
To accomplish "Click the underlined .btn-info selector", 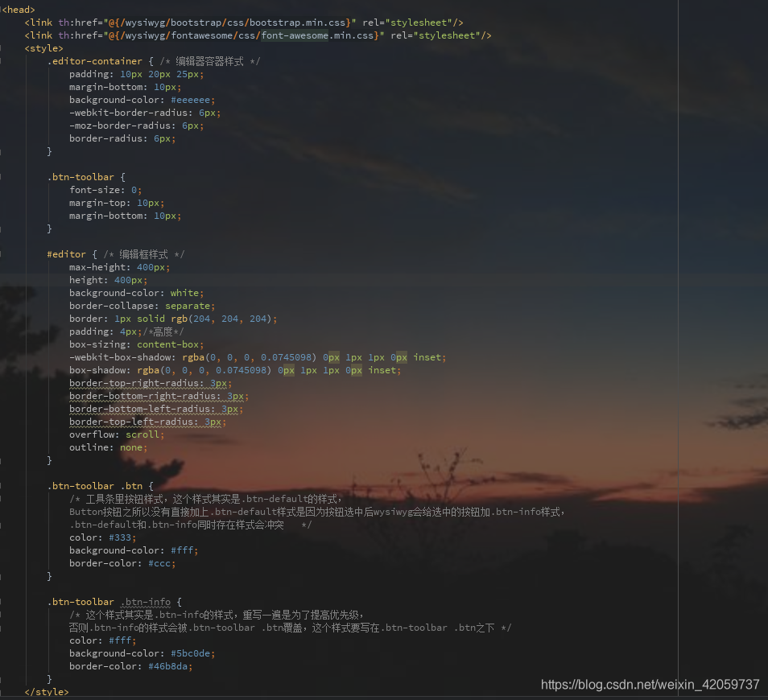I will (146, 602).
